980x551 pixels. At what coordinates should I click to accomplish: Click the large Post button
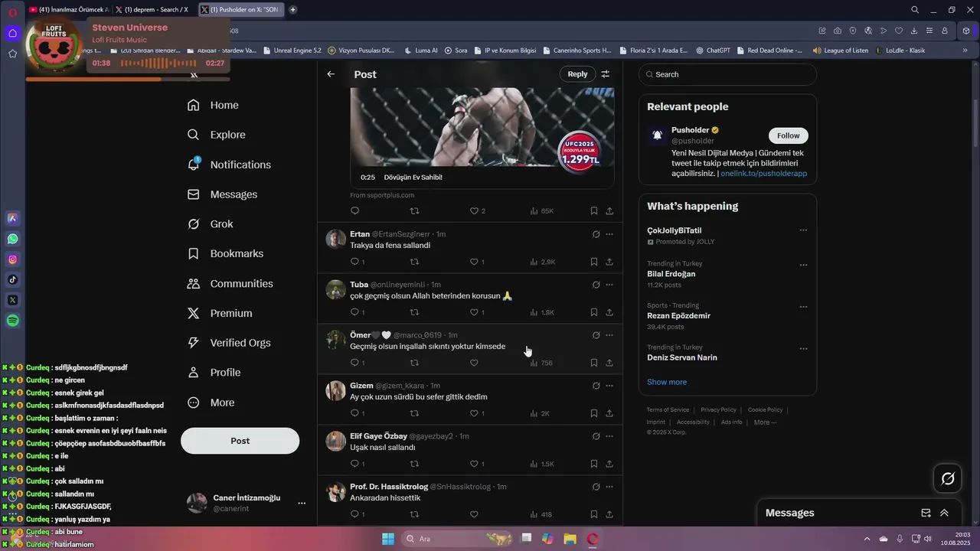tap(240, 441)
